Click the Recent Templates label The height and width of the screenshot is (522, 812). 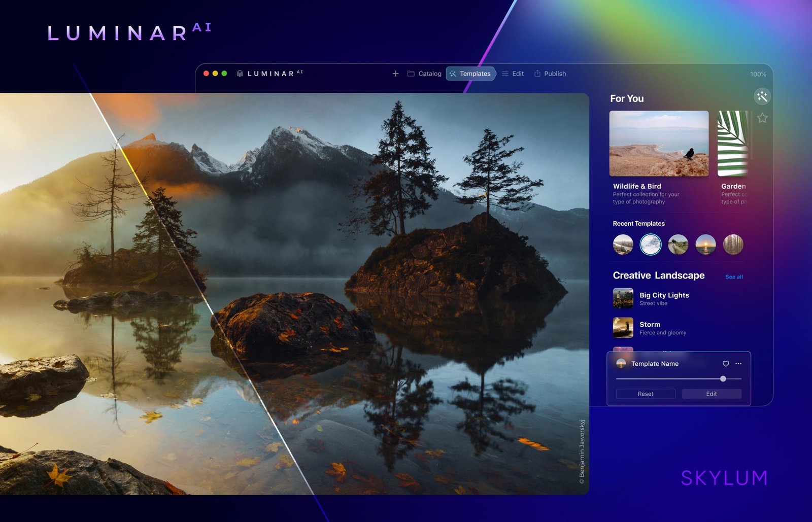tap(638, 224)
